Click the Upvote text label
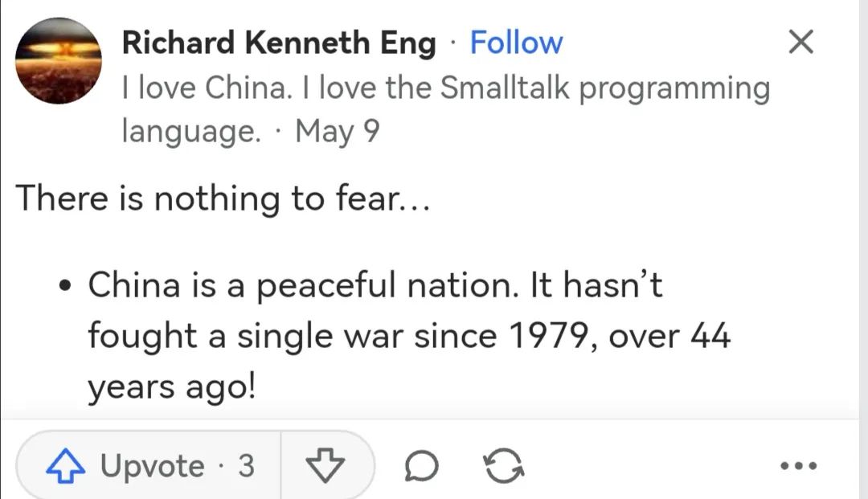 tap(153, 466)
